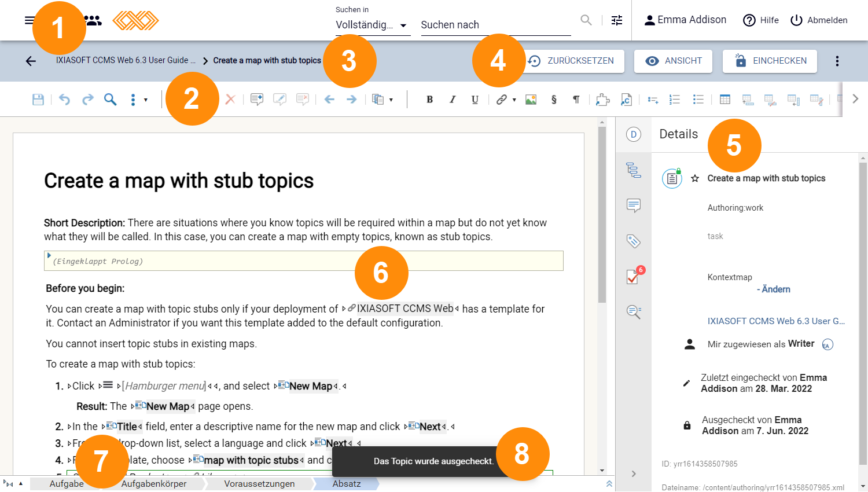This screenshot has width=868, height=492.
Task: Click the delete table column icon
Action: (x=816, y=100)
